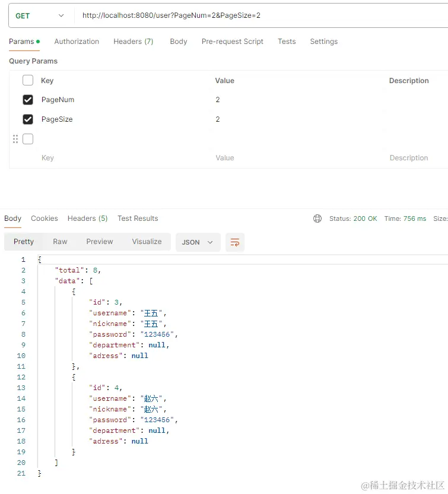
Task: Open the response Cookies tab
Action: point(45,218)
